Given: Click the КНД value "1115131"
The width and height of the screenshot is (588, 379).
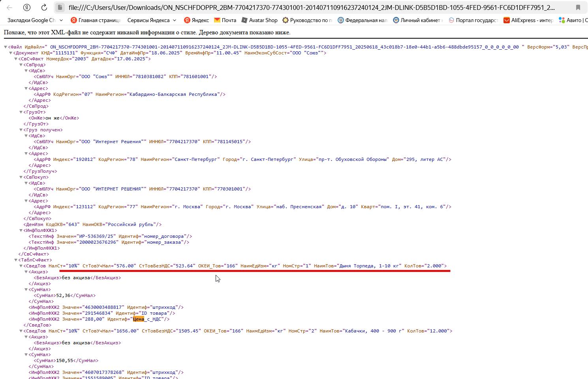Looking at the screenshot, I should [x=65, y=53].
